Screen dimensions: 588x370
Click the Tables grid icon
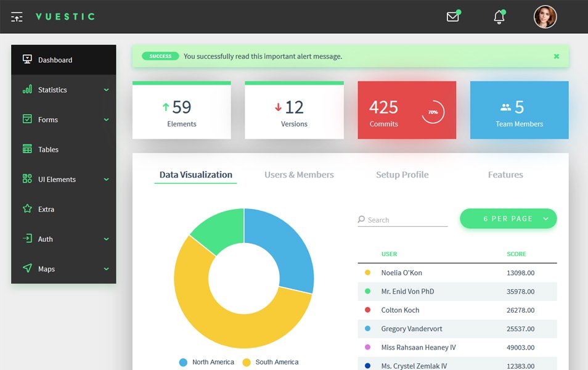pyautogui.click(x=27, y=149)
